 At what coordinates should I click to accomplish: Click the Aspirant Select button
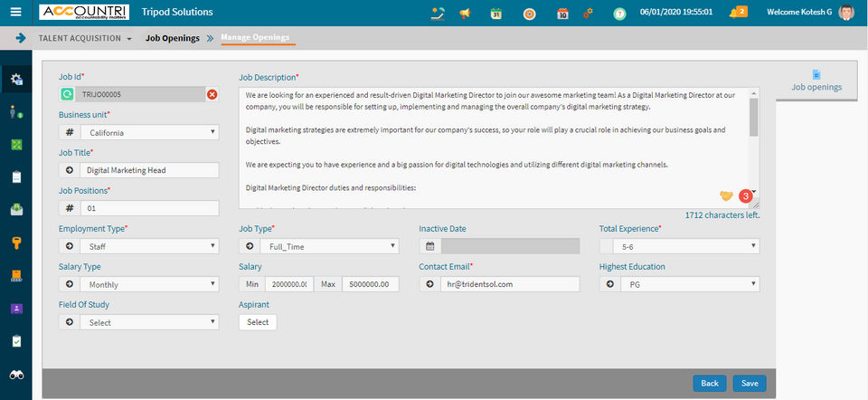[258, 322]
